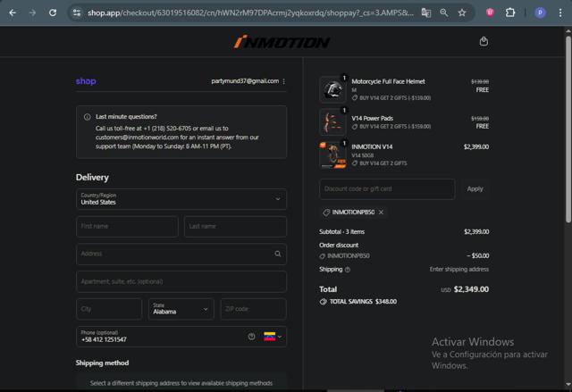Screen dimensions: 572x392
Task: Click the ZIP code field
Action: click(x=254, y=309)
